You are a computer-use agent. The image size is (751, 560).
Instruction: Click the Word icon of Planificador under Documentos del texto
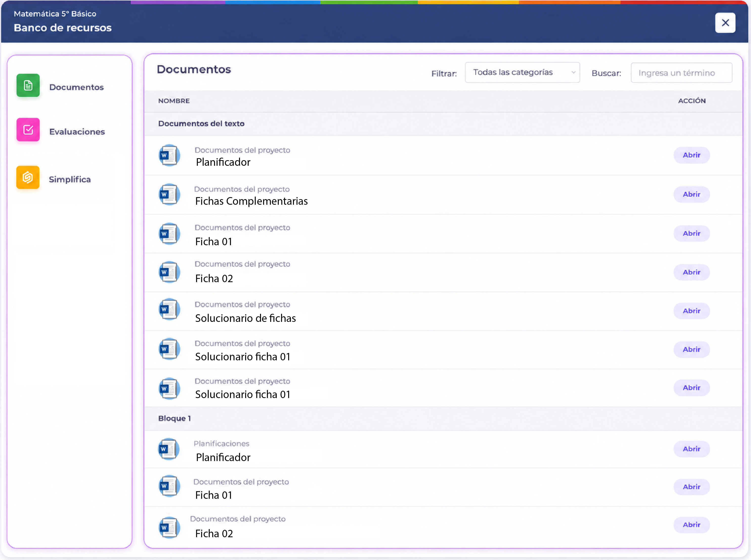(169, 156)
